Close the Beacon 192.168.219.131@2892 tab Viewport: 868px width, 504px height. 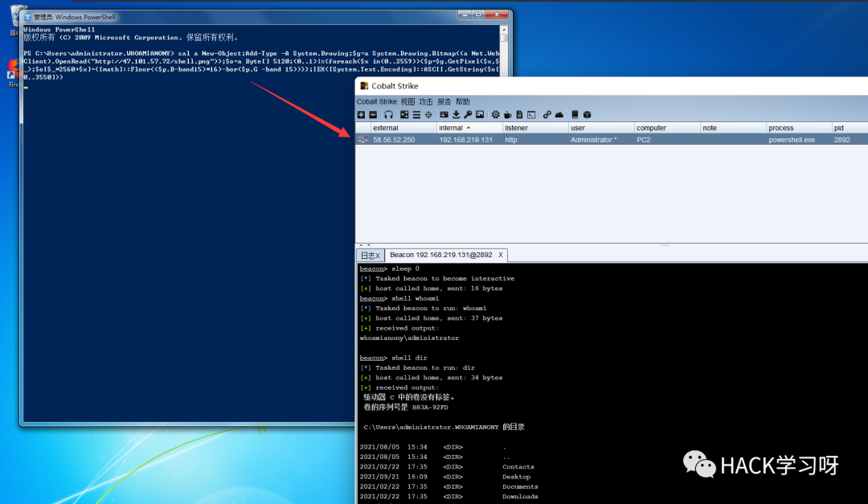point(501,255)
